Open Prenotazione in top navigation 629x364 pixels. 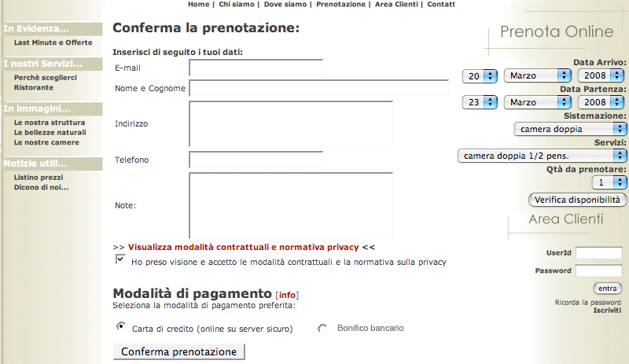[x=340, y=4]
